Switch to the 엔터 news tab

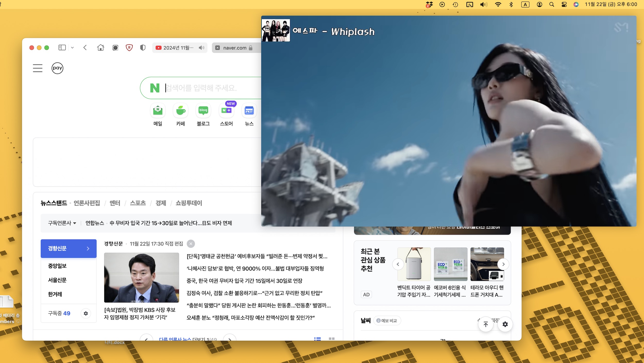[115, 203]
